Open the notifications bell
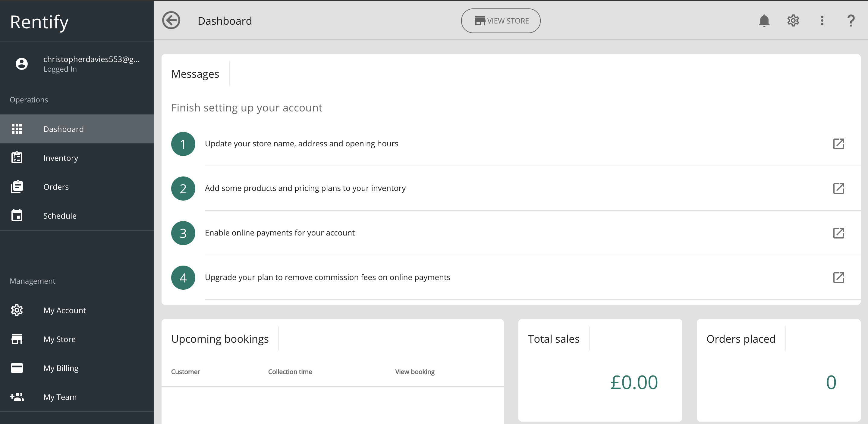Viewport: 868px width, 424px height. click(x=764, y=20)
